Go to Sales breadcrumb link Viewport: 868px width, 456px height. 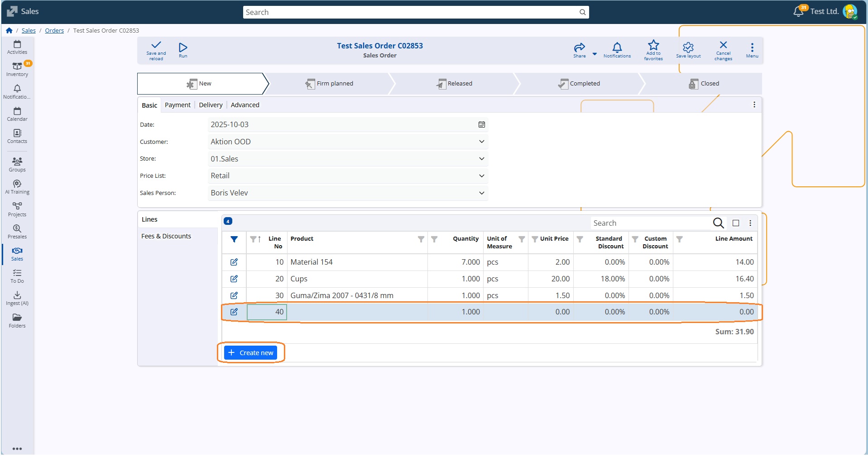tap(29, 30)
